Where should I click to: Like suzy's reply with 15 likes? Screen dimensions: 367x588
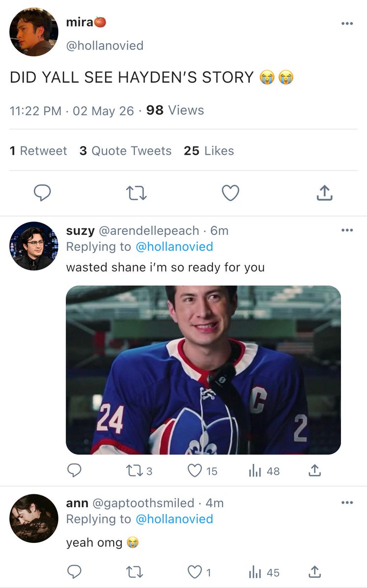click(x=203, y=471)
